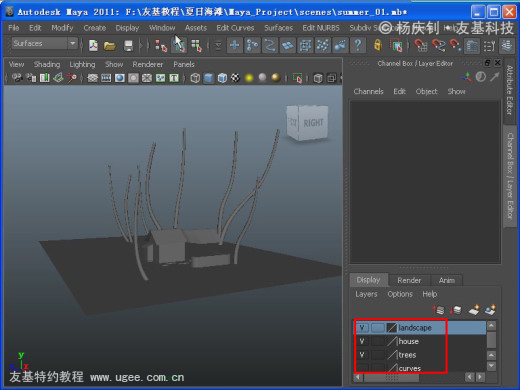Create new layer from selected objects icon
The width and height of the screenshot is (520, 390).
pyautogui.click(x=490, y=310)
